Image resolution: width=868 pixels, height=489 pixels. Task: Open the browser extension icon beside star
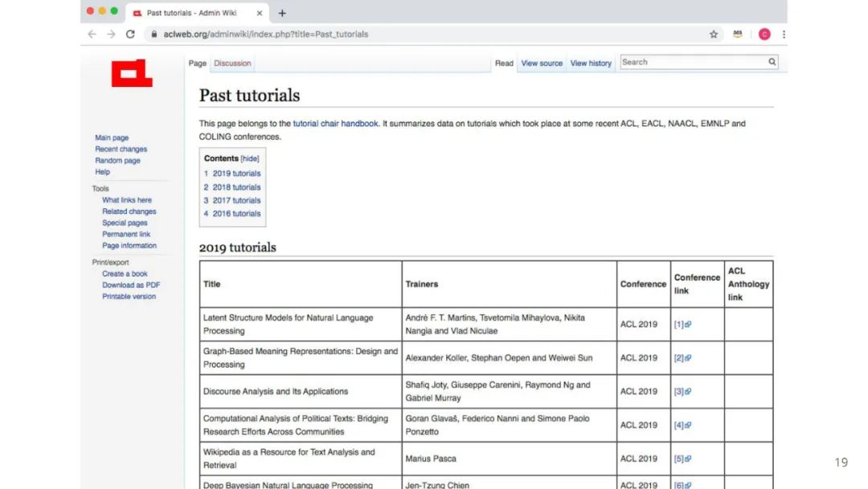tap(737, 35)
